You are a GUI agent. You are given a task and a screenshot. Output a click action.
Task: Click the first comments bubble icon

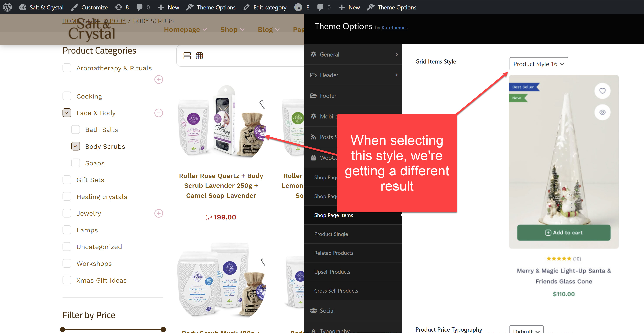pos(139,7)
